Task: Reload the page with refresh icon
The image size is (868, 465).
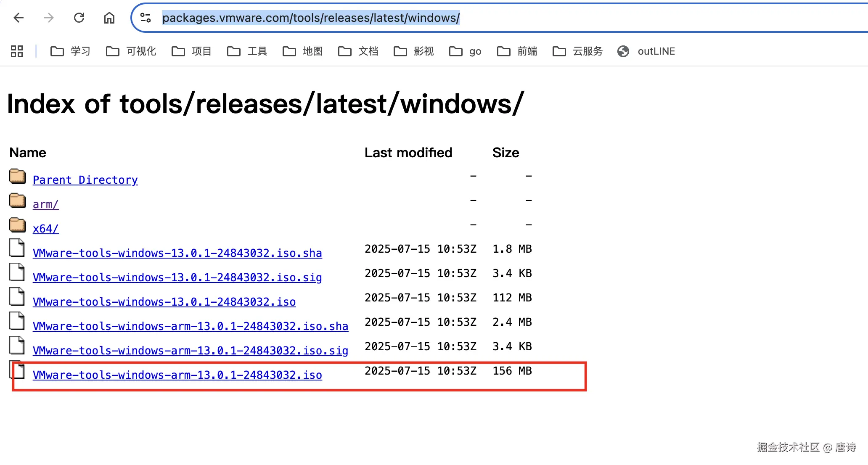Action: pyautogui.click(x=79, y=18)
